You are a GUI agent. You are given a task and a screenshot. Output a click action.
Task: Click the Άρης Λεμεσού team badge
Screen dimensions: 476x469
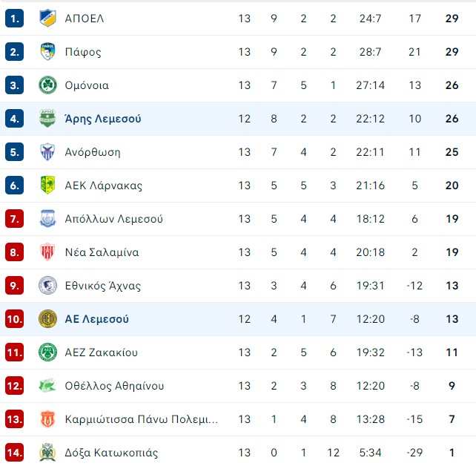pyautogui.click(x=47, y=119)
